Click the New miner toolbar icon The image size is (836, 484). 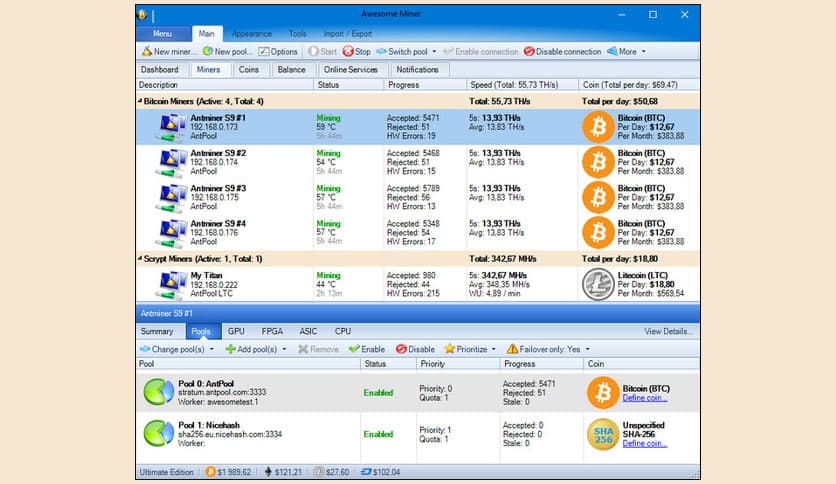click(147, 51)
